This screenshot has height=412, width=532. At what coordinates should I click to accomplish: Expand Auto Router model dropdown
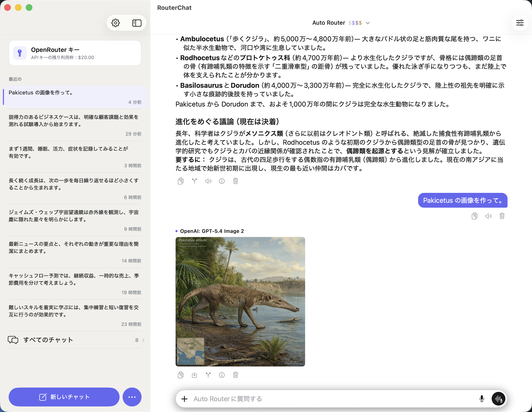pos(341,23)
